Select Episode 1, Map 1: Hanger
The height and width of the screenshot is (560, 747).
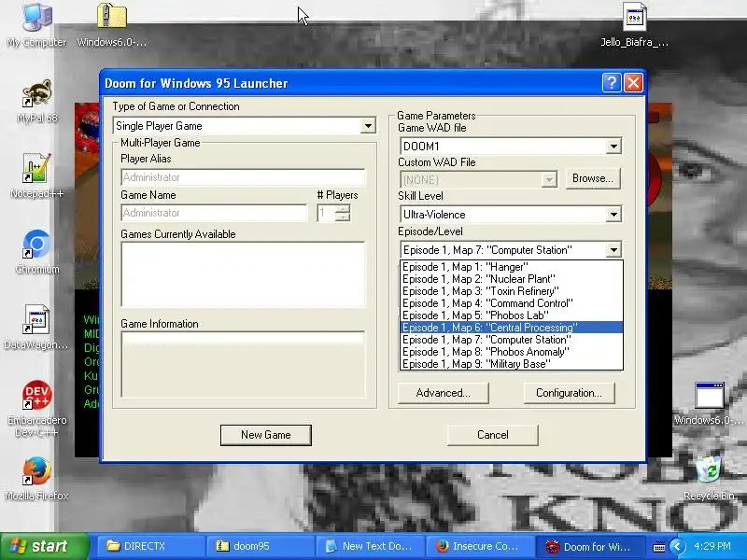tap(511, 267)
